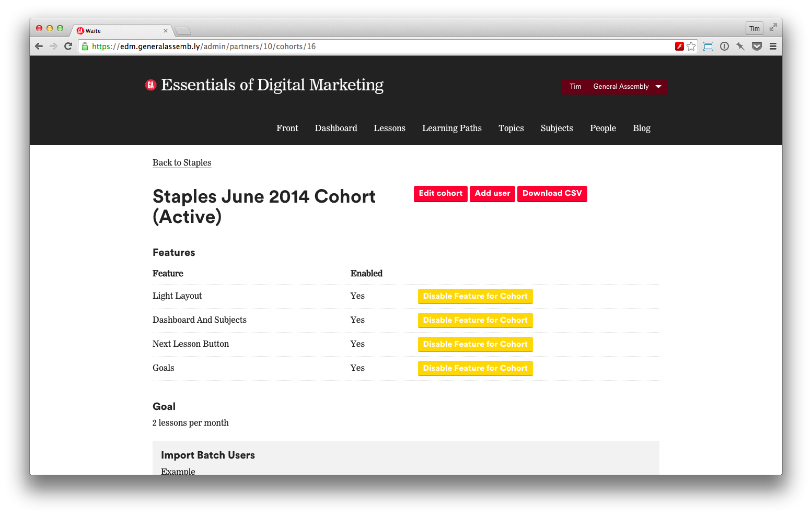
Task: Open Learning Paths navigation item
Action: tap(452, 128)
